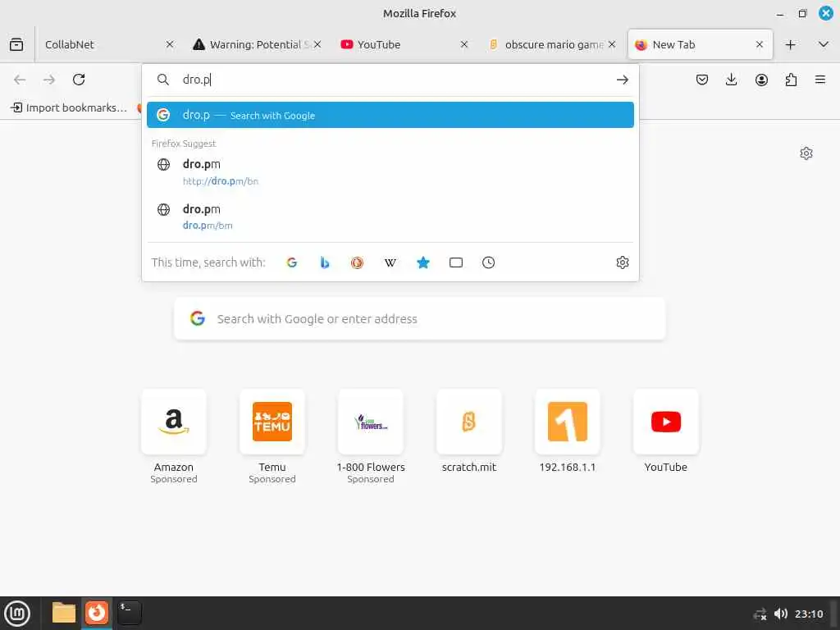Open the volume tray icon

click(x=781, y=614)
